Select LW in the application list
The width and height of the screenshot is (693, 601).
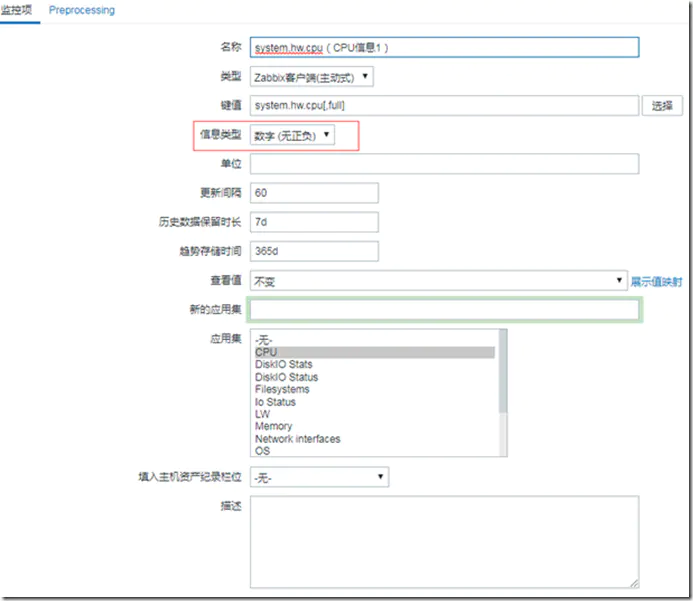point(375,414)
